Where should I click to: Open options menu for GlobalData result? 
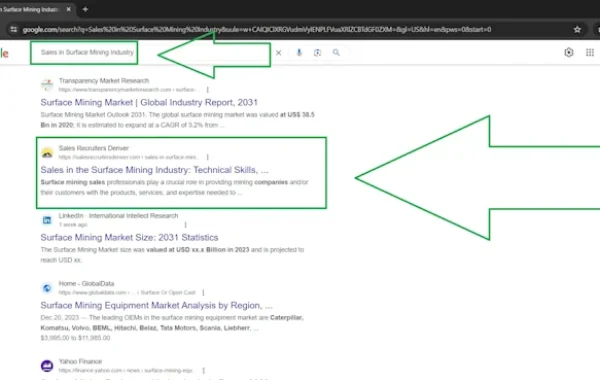[203, 292]
